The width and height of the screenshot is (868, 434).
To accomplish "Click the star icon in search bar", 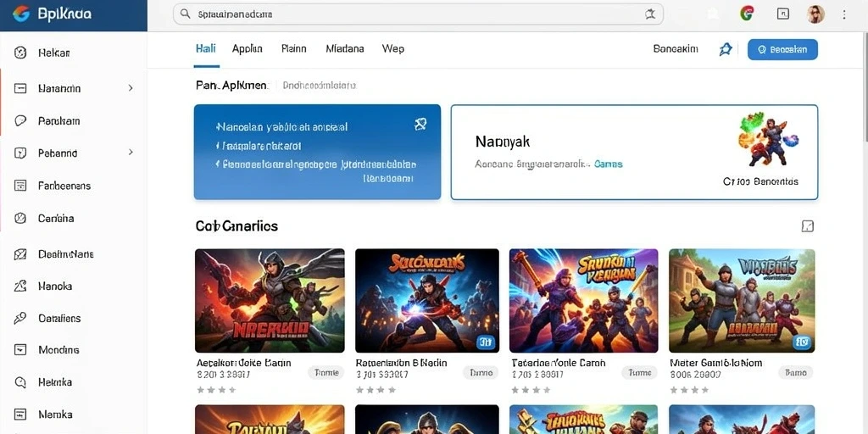I will pyautogui.click(x=650, y=14).
